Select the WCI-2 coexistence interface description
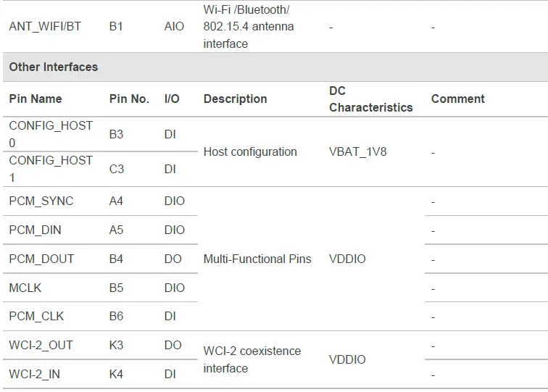 252,359
